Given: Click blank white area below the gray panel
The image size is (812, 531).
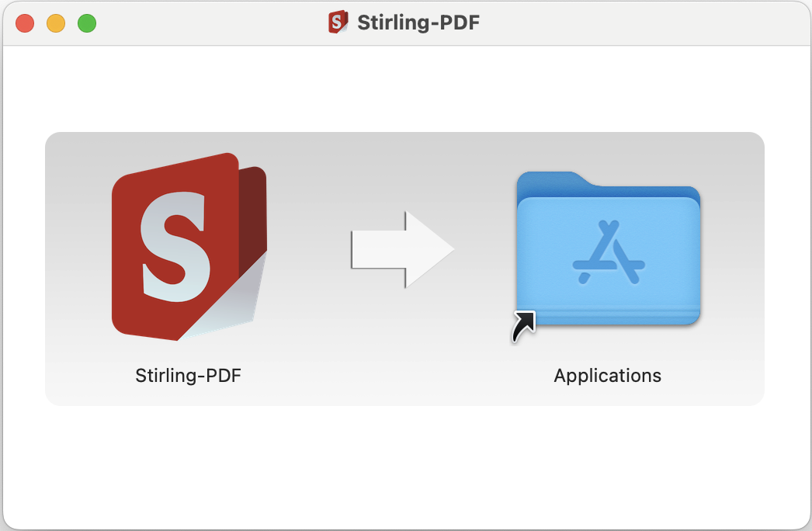Looking at the screenshot, I should 405,466.
